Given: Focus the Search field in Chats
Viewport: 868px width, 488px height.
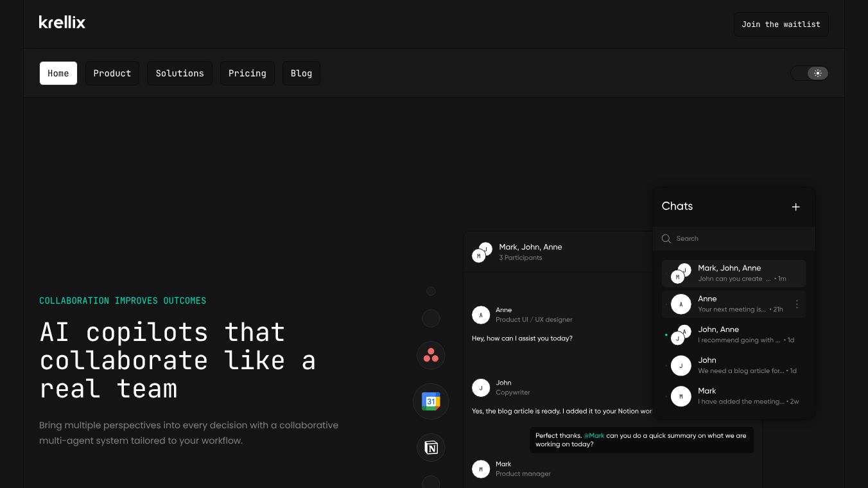Looking at the screenshot, I should tap(734, 238).
